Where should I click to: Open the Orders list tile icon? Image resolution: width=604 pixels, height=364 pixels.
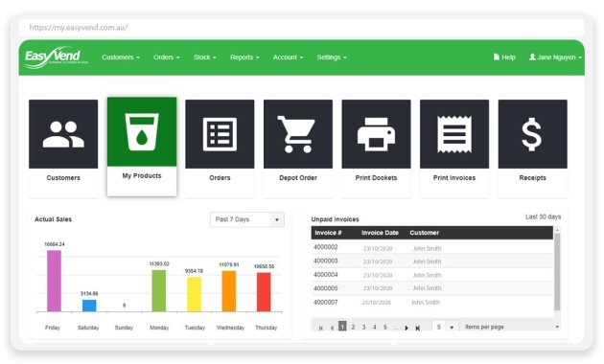pos(220,134)
